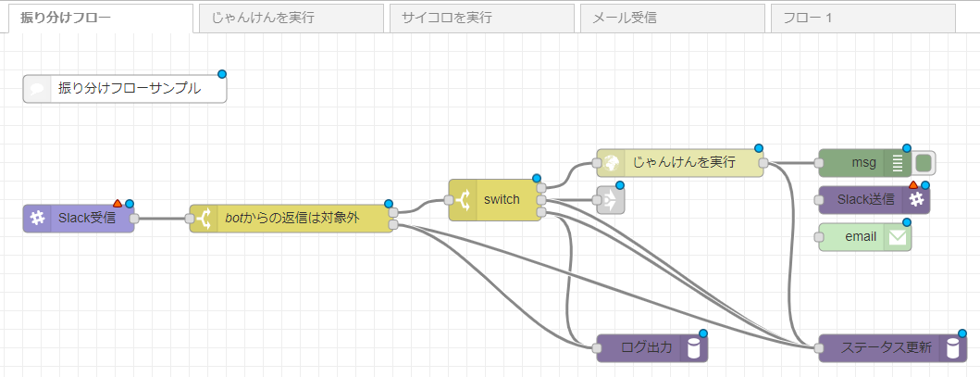Select the Slack送信 node label
This screenshot has width=980, height=377.
pyautogui.click(x=865, y=200)
